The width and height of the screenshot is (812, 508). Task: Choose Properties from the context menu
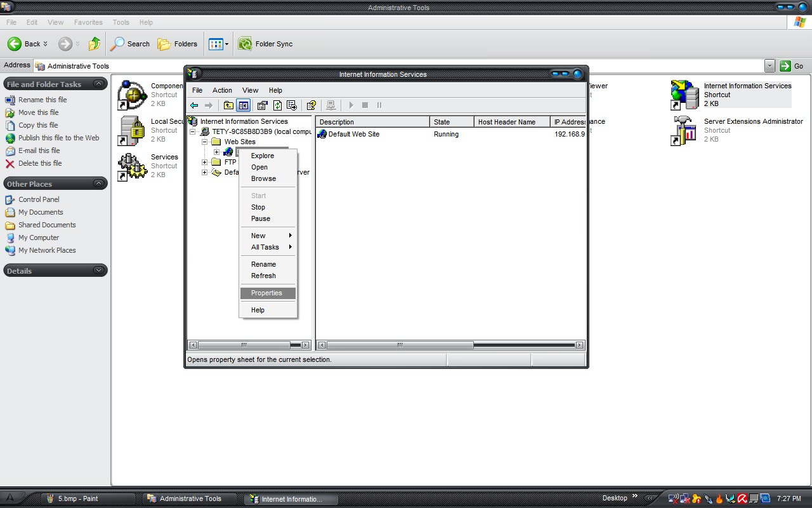tap(268, 293)
